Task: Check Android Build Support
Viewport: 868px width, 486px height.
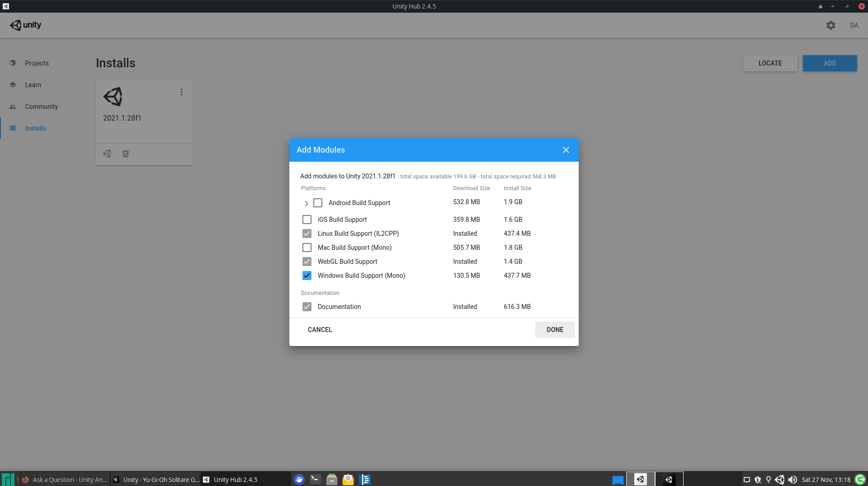Action: 318,203
